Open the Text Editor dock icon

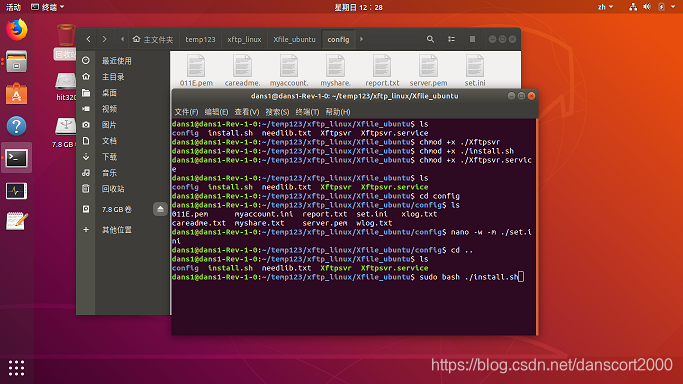point(17,222)
